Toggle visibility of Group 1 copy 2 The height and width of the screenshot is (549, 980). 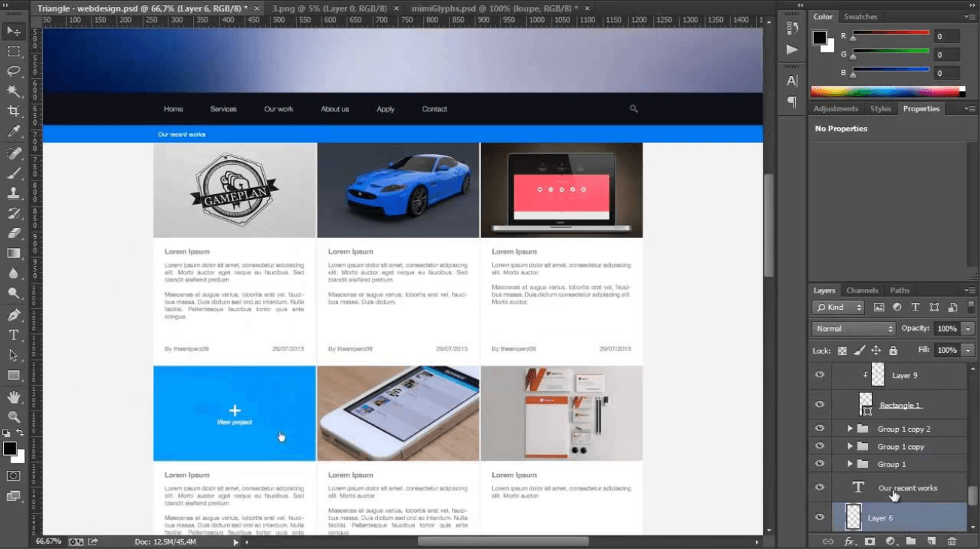[x=820, y=429]
